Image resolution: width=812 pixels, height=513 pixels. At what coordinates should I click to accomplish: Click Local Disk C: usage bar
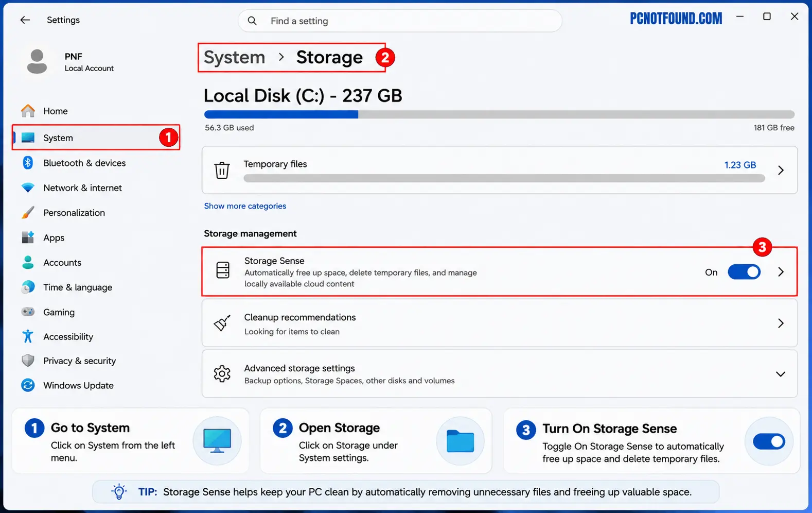point(499,114)
